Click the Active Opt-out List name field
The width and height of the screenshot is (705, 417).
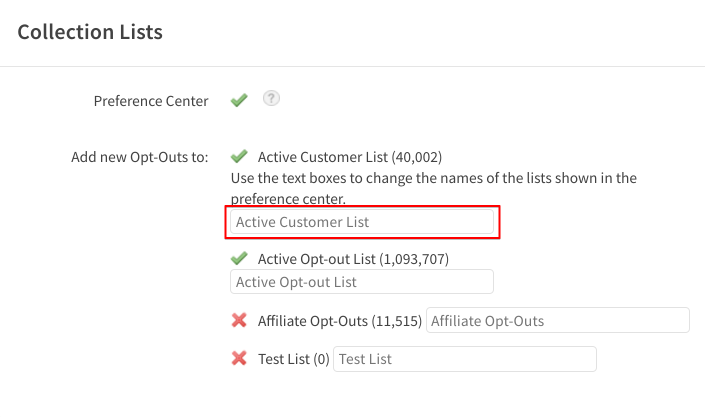pyautogui.click(x=362, y=282)
